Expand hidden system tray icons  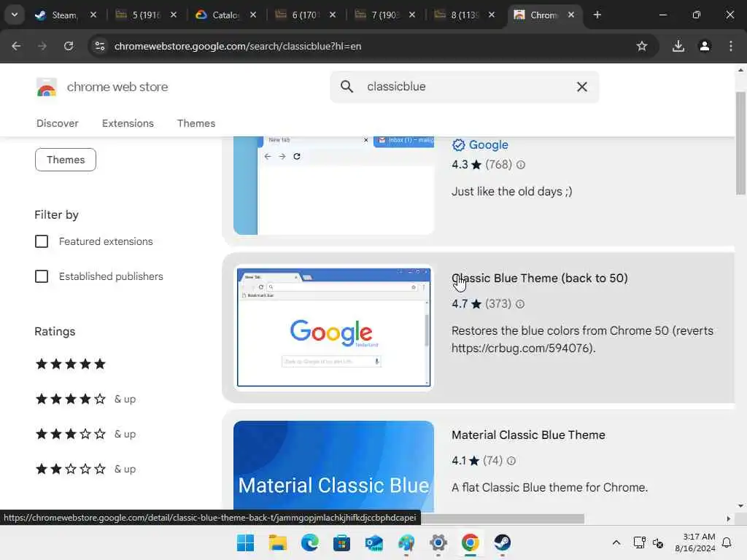[x=616, y=542]
